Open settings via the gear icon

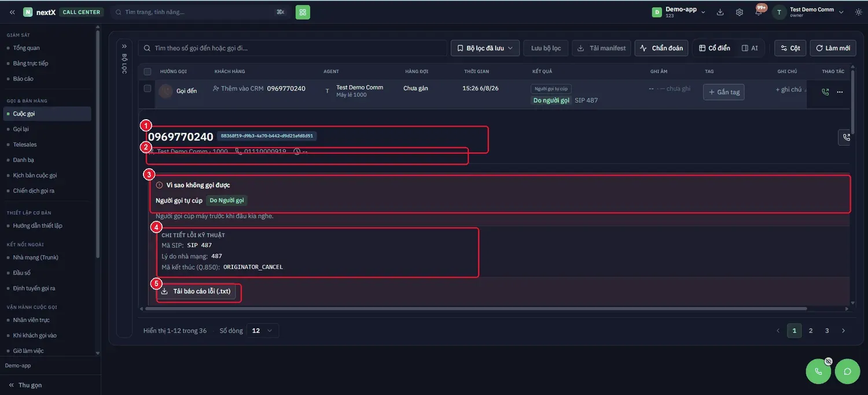click(740, 12)
